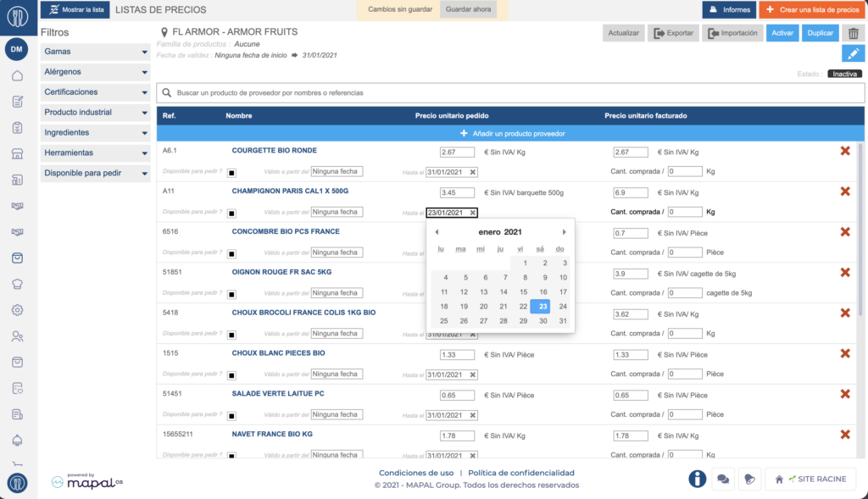Screen dimensions: 868x499
Task: Click the Duplicar button
Action: pyautogui.click(x=820, y=33)
